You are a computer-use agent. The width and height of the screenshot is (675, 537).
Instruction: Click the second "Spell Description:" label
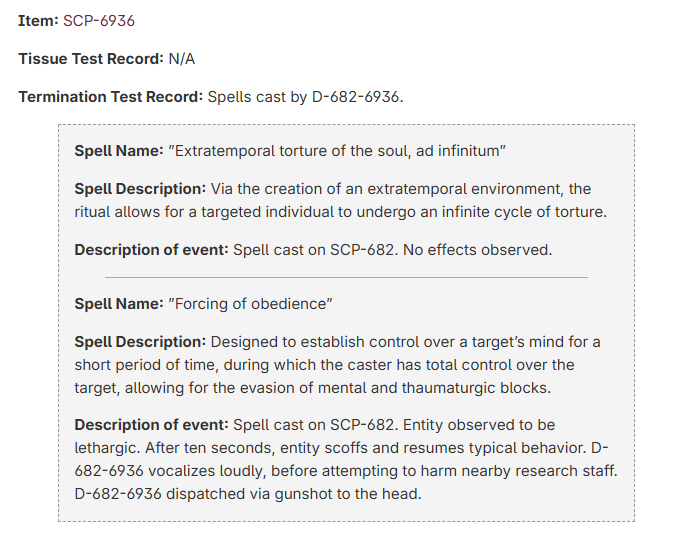[x=140, y=342]
